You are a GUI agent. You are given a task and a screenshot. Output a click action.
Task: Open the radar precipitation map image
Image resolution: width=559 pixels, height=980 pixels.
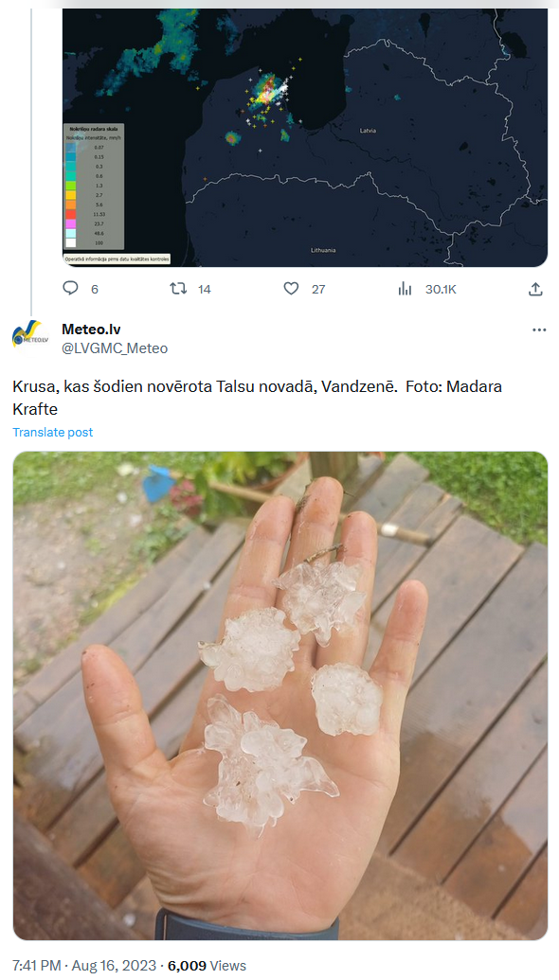coord(305,137)
